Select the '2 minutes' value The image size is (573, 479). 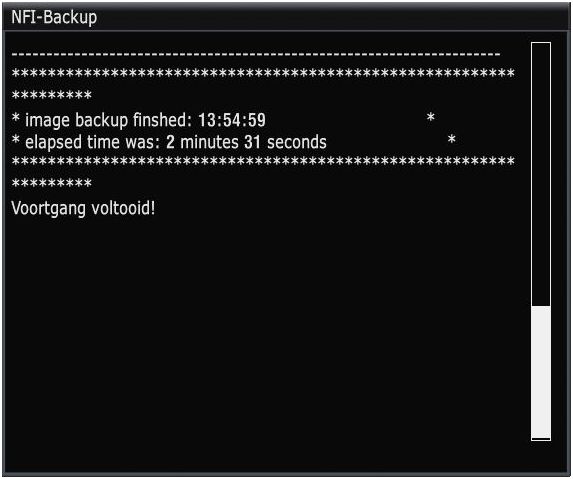[202, 142]
